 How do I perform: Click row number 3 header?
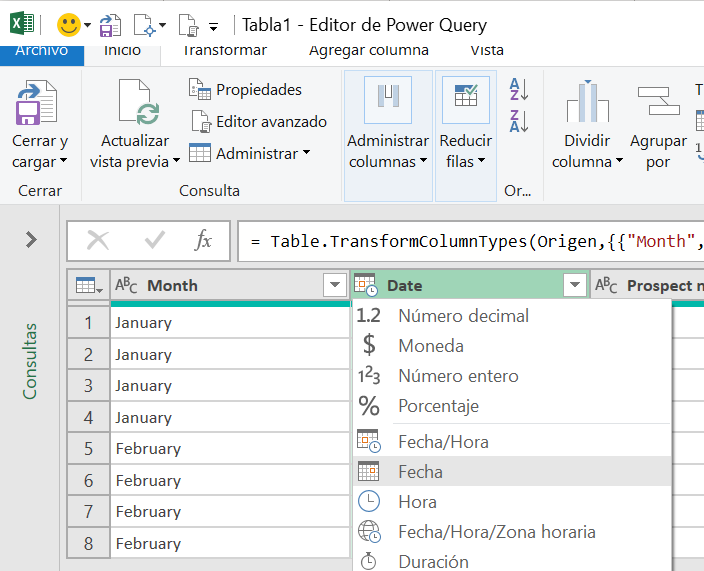coord(88,386)
